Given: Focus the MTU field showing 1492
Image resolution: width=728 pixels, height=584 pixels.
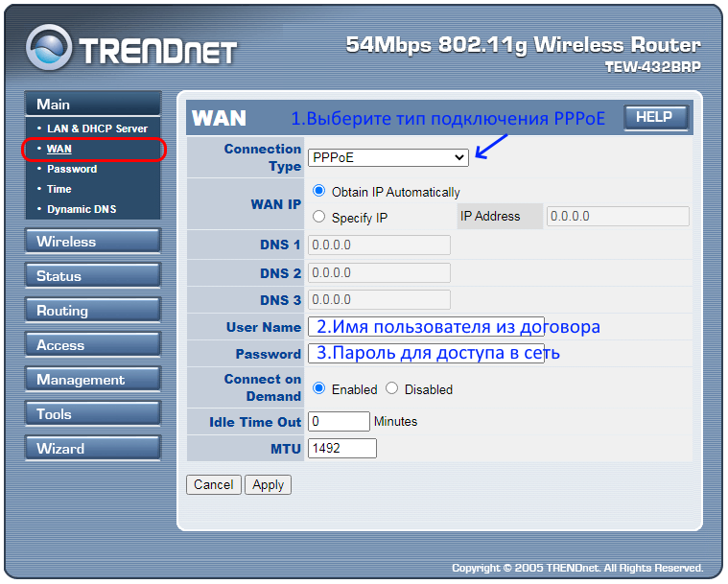Looking at the screenshot, I should (342, 448).
